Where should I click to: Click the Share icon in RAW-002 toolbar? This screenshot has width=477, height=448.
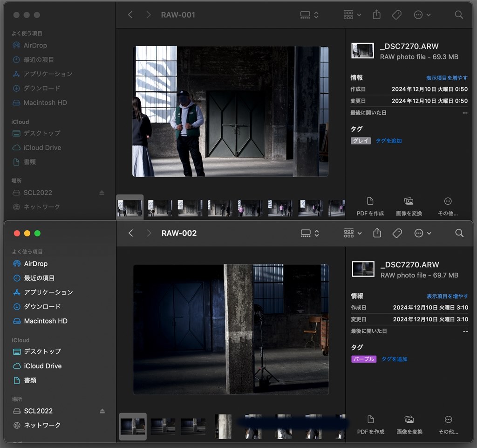377,233
